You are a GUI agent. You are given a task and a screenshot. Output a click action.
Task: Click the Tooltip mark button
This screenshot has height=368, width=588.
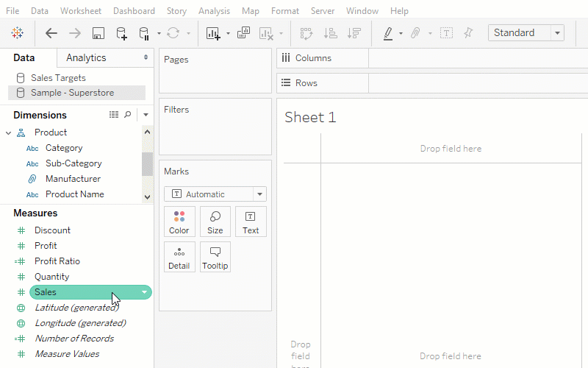[215, 257]
